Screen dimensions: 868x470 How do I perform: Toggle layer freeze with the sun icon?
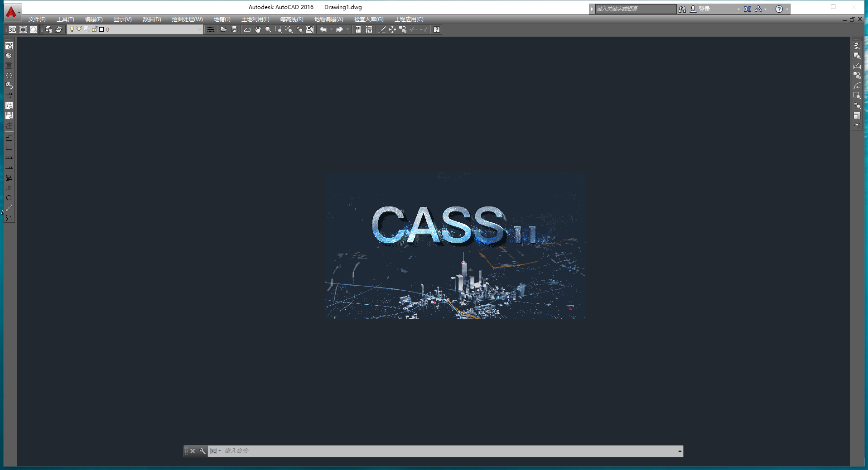pyautogui.click(x=79, y=29)
